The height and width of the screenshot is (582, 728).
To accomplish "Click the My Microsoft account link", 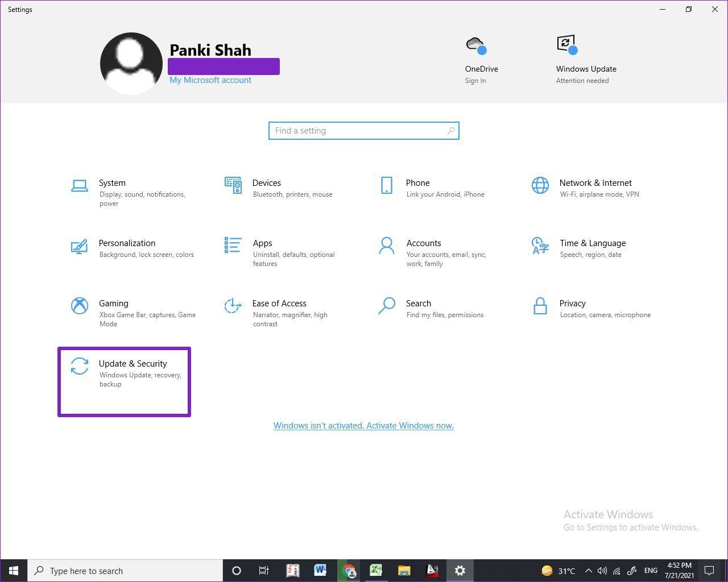I will (210, 80).
